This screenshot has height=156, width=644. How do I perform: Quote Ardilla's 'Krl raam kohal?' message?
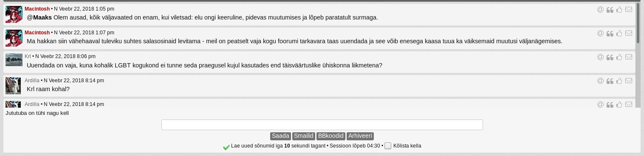click(610, 81)
